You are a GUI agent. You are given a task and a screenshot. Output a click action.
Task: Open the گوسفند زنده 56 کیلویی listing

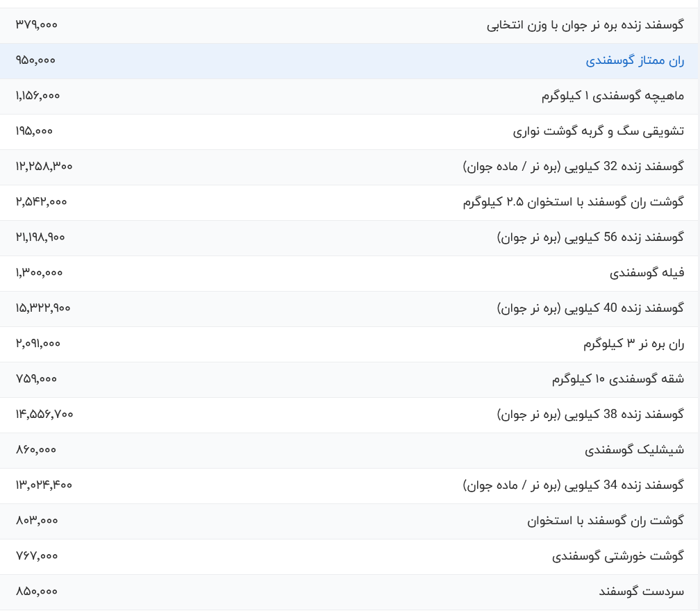pyautogui.click(x=590, y=238)
